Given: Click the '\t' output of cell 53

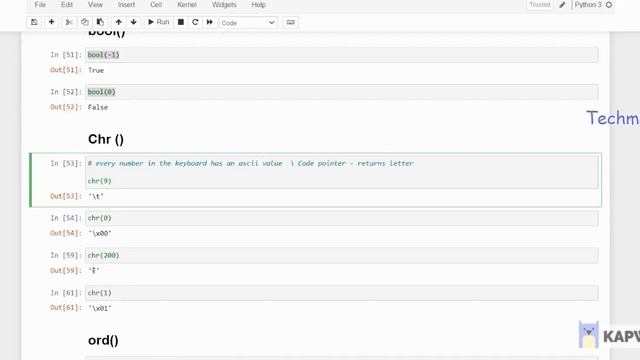Looking at the screenshot, I should click(x=96, y=196).
